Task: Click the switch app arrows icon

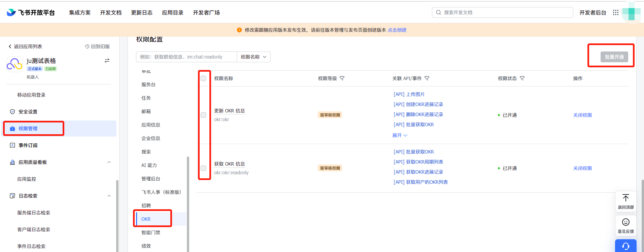Action: click(x=107, y=61)
